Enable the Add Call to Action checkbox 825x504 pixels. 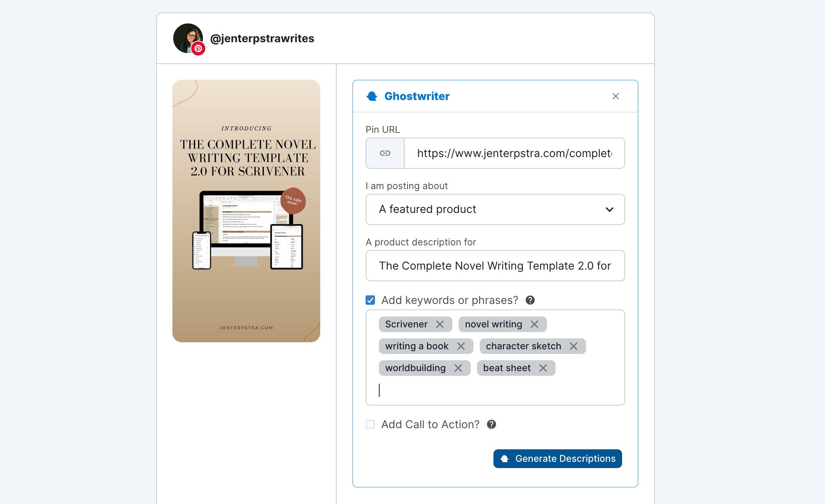pyautogui.click(x=370, y=424)
